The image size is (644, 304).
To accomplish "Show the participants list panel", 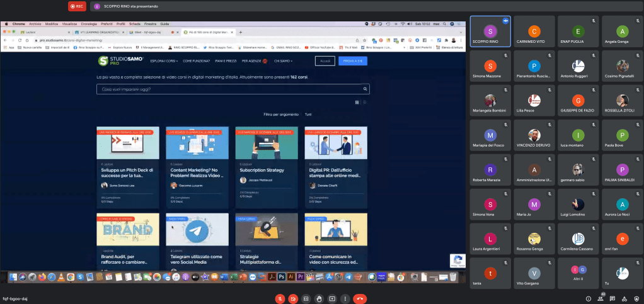I will pos(601,298).
